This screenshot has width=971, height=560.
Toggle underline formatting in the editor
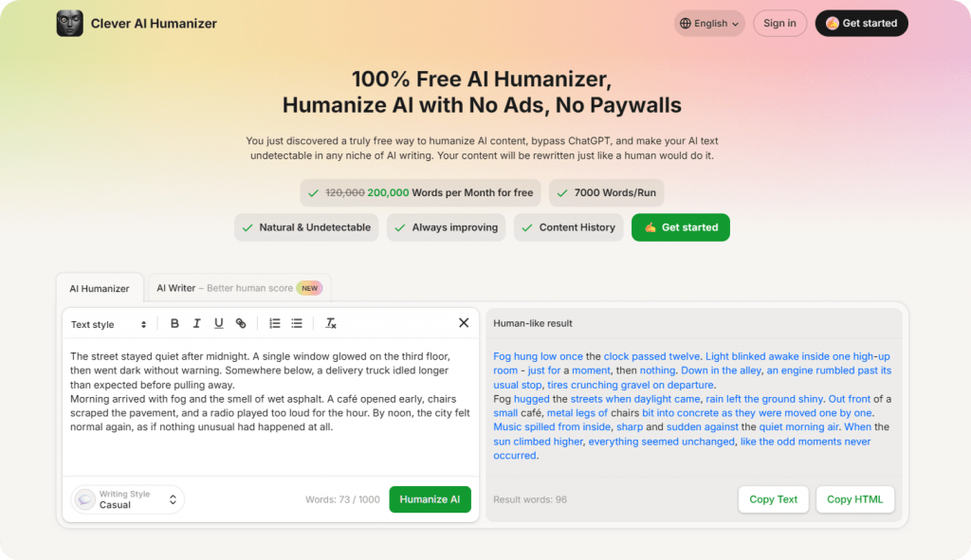[219, 323]
